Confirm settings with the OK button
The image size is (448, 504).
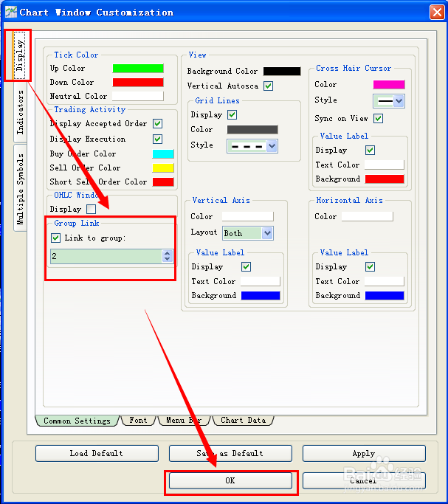[x=230, y=481]
